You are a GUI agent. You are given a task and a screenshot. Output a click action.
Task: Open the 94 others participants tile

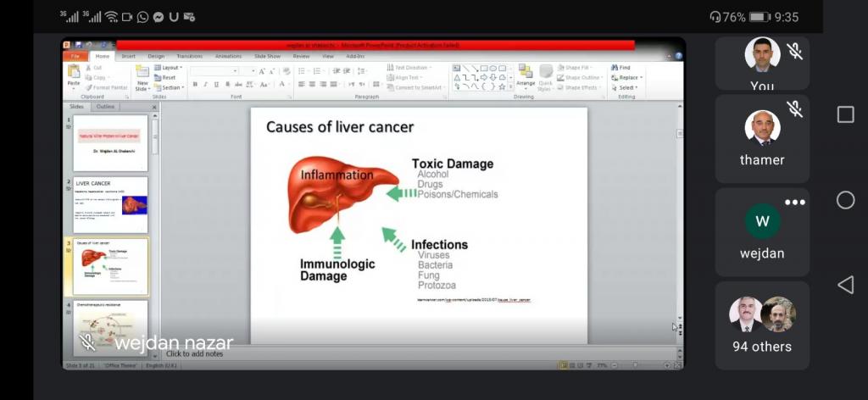coord(762,325)
